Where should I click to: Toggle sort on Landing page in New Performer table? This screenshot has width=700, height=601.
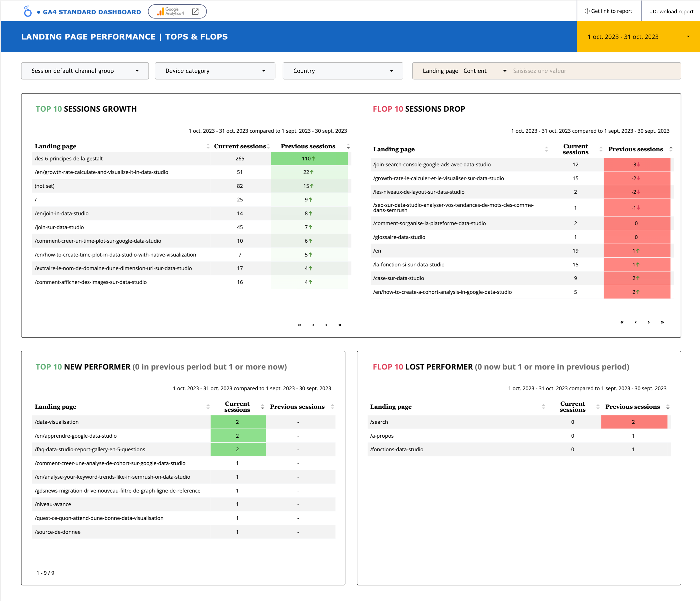208,407
